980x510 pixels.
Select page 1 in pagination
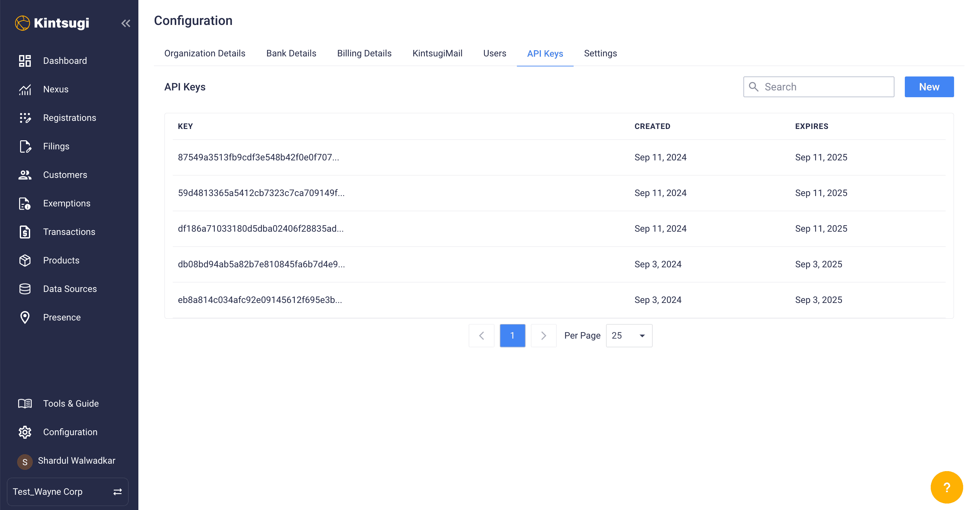[512, 335]
